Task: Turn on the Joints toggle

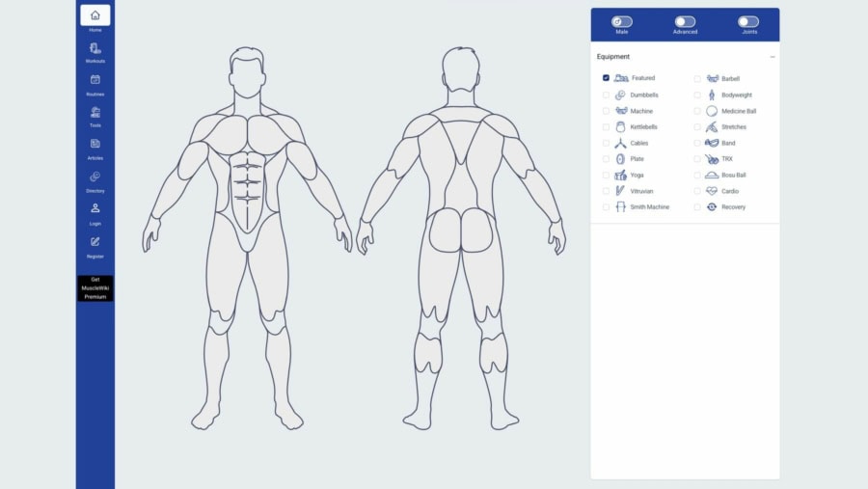Action: (x=748, y=21)
